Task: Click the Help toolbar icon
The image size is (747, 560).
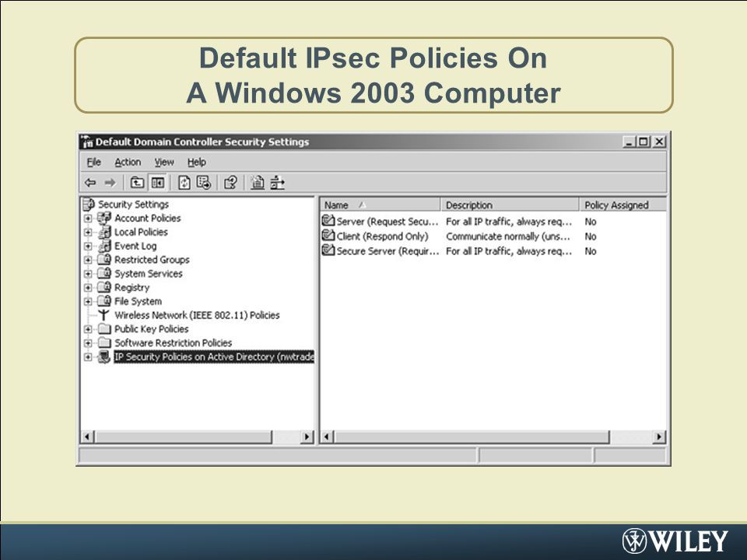Action: [230, 182]
